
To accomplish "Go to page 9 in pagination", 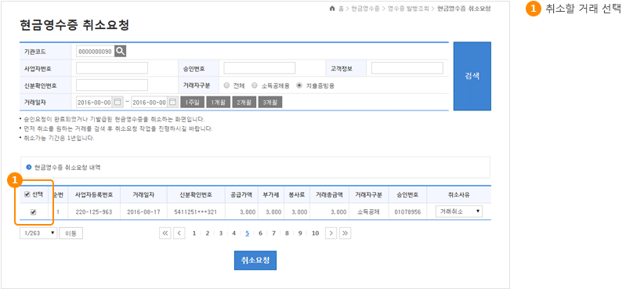I will [x=300, y=233].
